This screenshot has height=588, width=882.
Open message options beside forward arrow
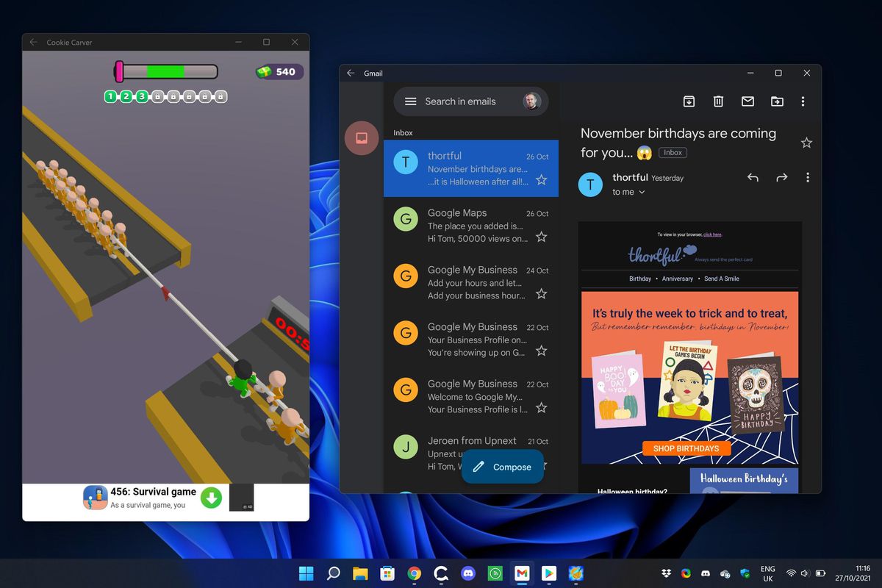point(808,177)
